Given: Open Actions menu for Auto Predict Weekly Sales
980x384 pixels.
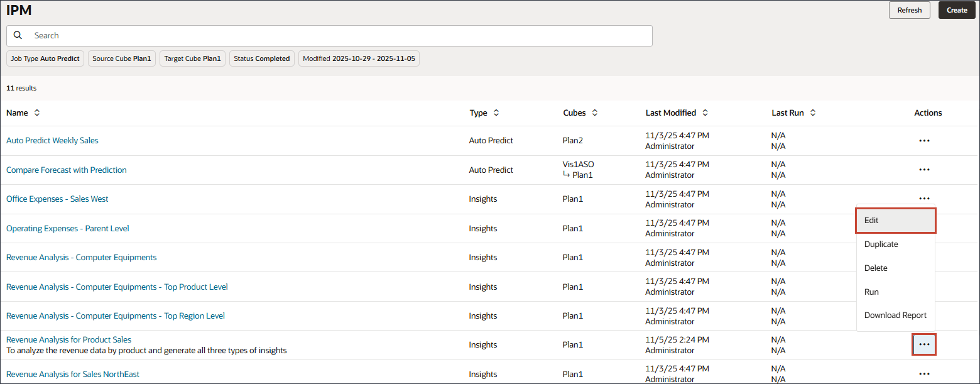Looking at the screenshot, I should [x=924, y=140].
